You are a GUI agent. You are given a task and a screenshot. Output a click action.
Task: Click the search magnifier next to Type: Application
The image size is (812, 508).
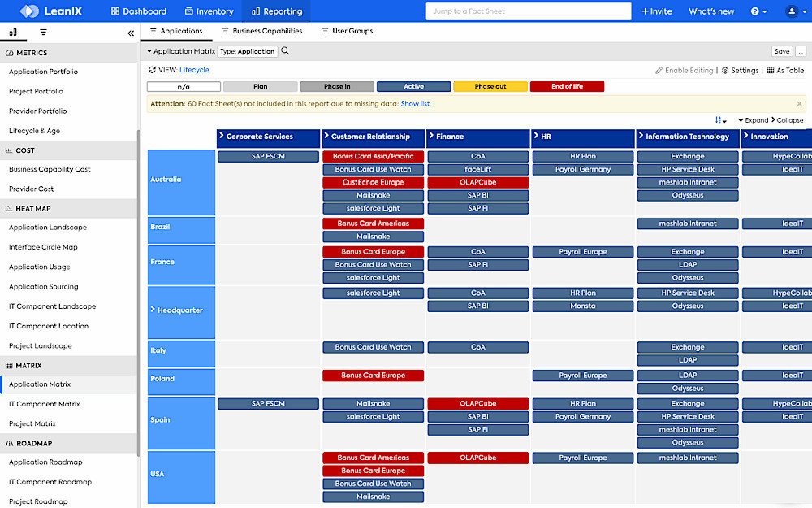[285, 50]
